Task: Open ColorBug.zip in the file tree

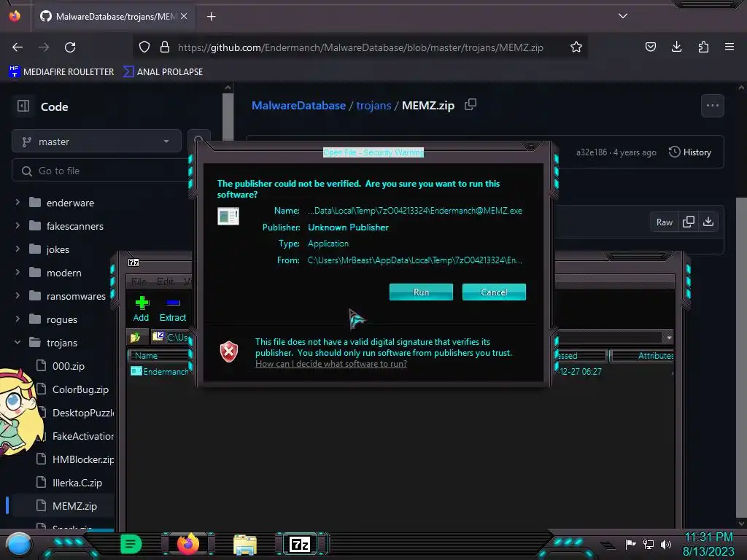Action: (80, 389)
